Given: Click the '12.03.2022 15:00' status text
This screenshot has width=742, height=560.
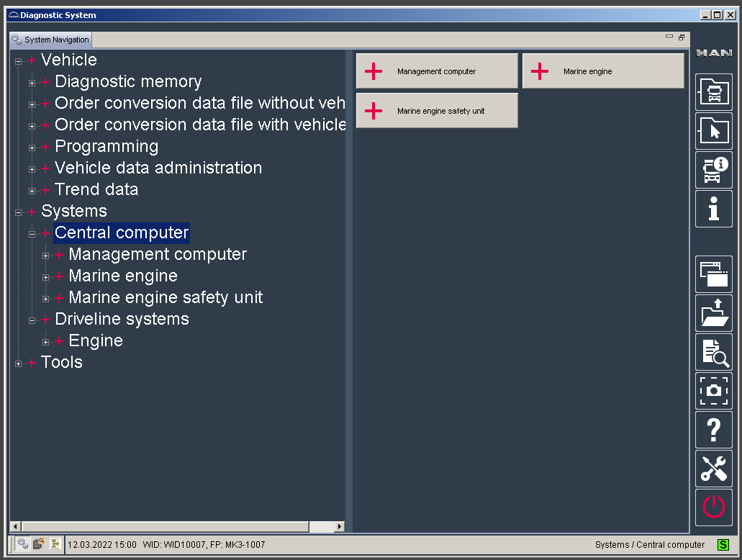Looking at the screenshot, I should click(x=101, y=544).
